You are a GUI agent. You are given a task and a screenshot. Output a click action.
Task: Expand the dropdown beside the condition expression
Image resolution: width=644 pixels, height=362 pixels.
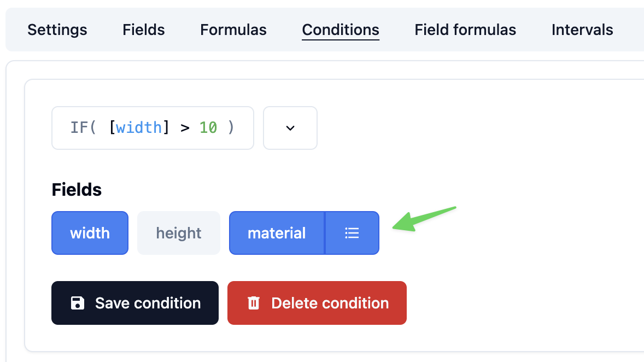pos(290,128)
